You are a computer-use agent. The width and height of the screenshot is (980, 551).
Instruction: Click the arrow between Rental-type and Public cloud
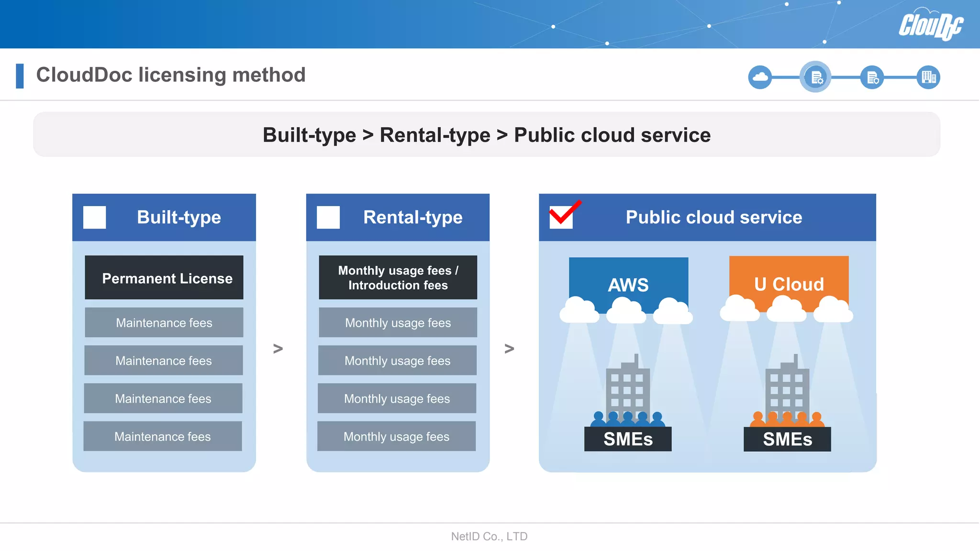click(x=510, y=349)
